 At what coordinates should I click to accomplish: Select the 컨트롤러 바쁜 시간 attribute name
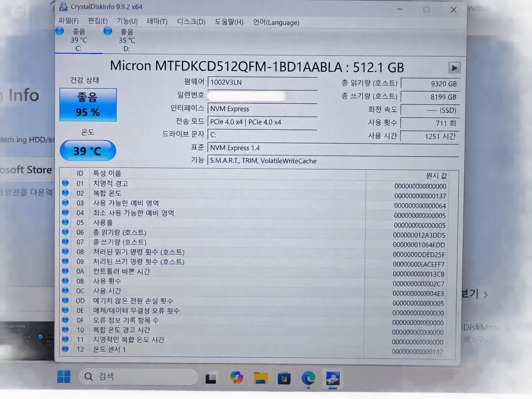121,271
